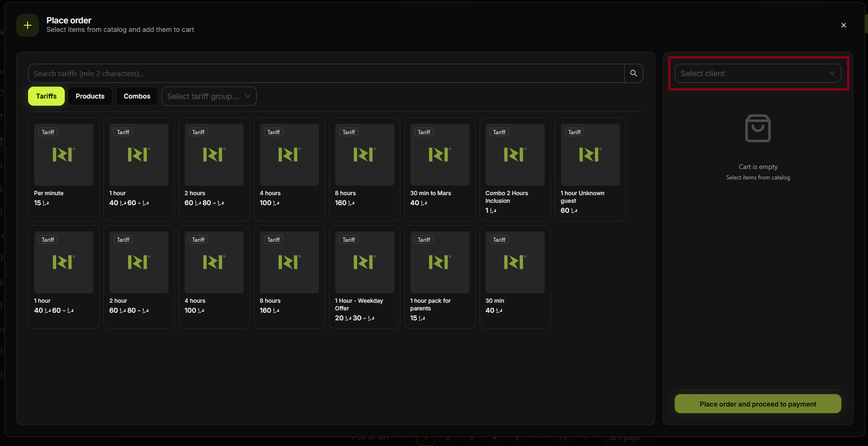The height and width of the screenshot is (446, 868).
Task: Go to page 2 of results
Action: [x=448, y=438]
